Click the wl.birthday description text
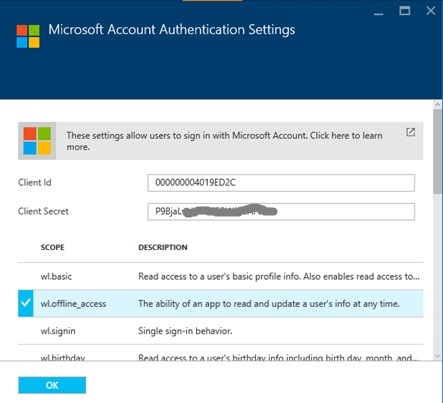This screenshot has height=403, width=443. click(x=278, y=358)
